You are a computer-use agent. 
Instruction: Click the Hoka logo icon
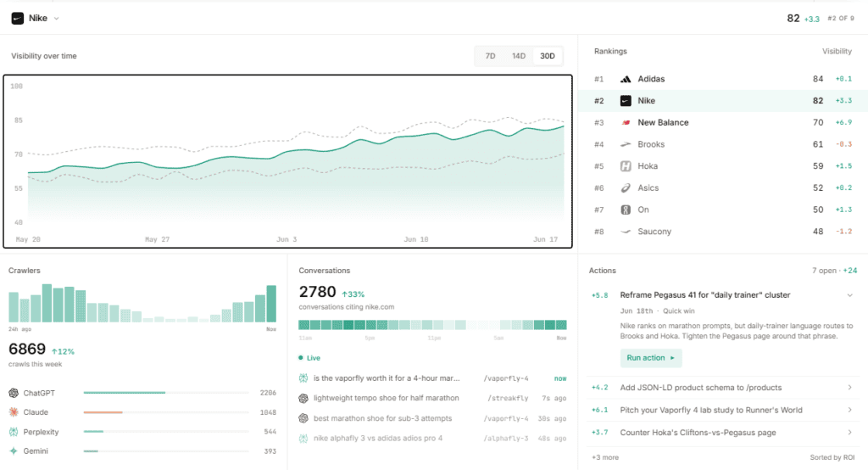coord(626,166)
